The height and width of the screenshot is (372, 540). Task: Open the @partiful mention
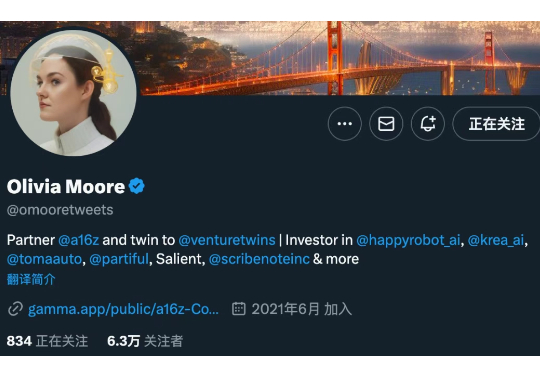point(119,259)
